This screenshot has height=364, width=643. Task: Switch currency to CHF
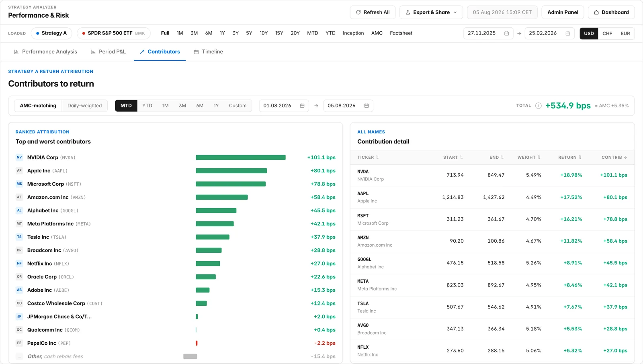607,33
